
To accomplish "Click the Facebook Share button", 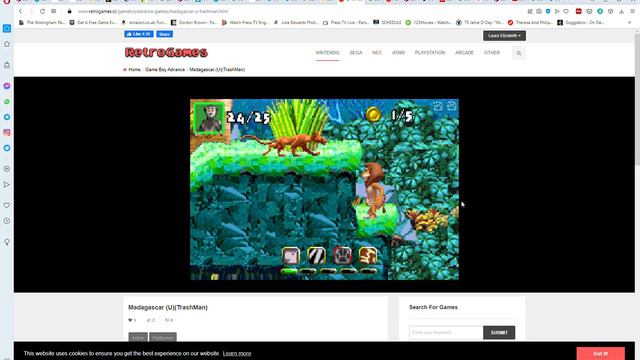I will click(x=164, y=34).
